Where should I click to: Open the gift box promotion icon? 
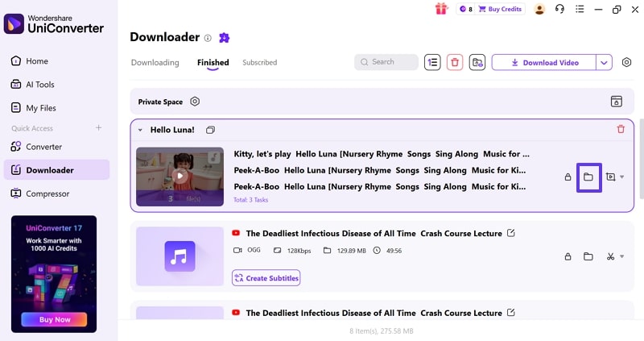[x=441, y=9]
